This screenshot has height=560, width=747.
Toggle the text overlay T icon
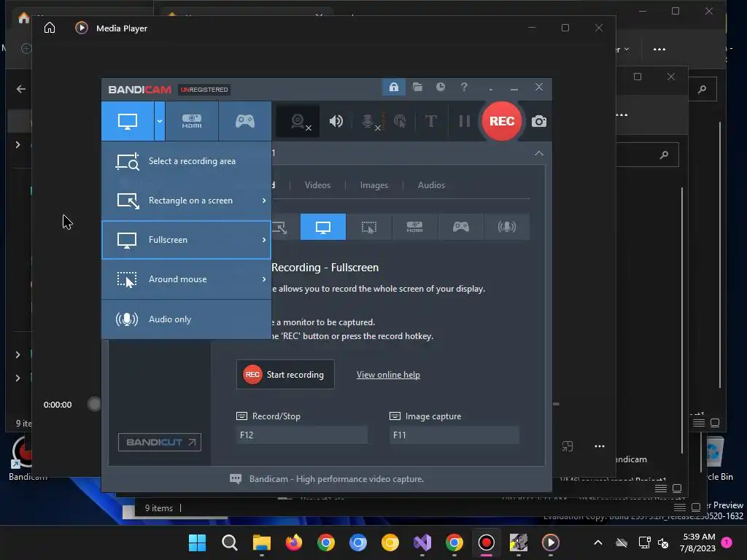coord(430,121)
